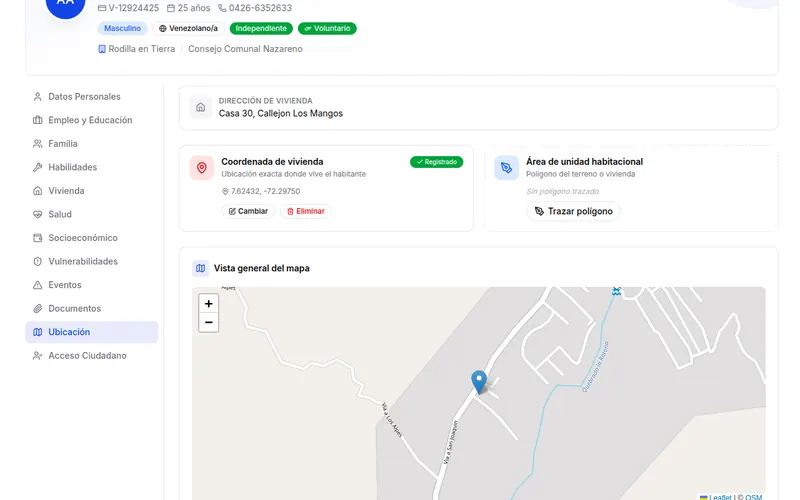
Task: Click the wrench icon beside Habilidades
Action: (37, 167)
